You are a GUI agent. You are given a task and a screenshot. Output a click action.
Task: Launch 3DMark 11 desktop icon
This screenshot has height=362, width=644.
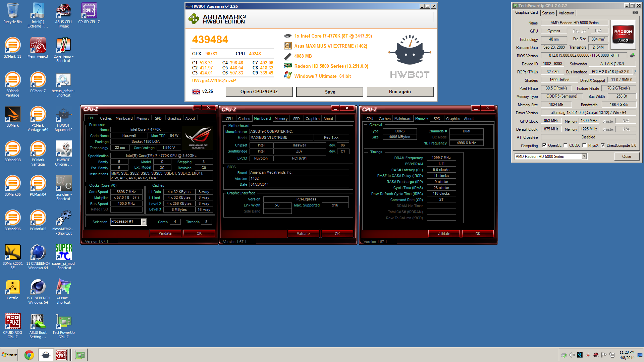(12, 48)
